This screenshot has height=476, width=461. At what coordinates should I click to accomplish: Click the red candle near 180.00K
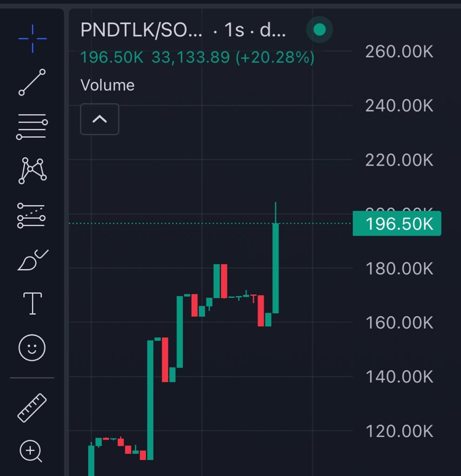[x=224, y=281]
